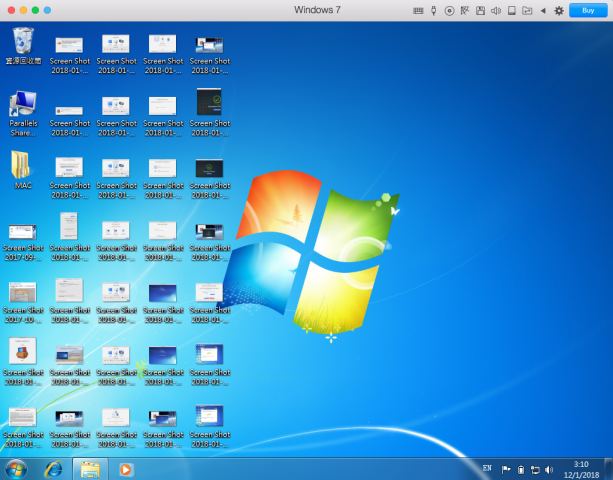Click the battery power icon in the tray
The image size is (613, 480).
[521, 469]
